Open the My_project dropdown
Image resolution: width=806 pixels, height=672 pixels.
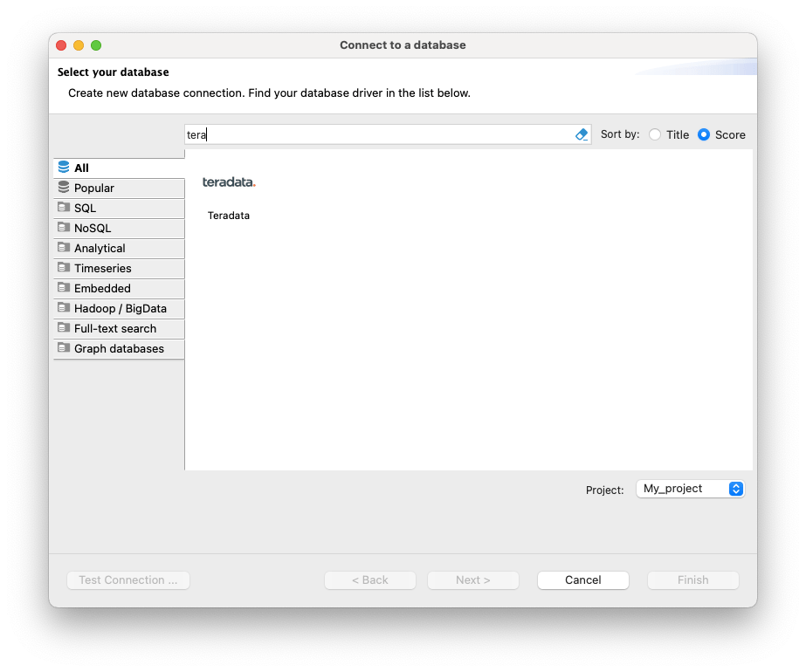[x=685, y=489]
